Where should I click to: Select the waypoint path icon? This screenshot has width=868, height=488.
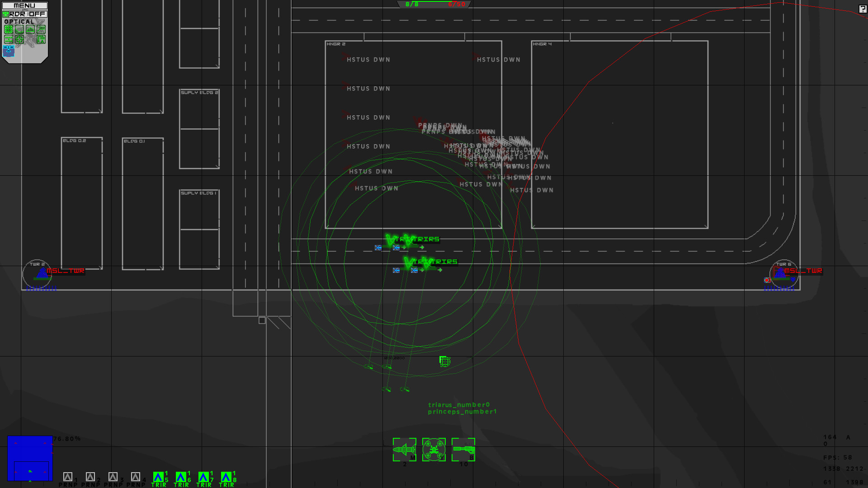[x=41, y=29]
